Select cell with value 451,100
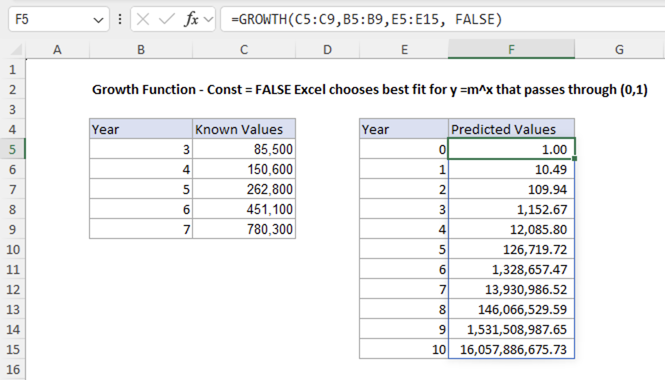 [x=244, y=209]
